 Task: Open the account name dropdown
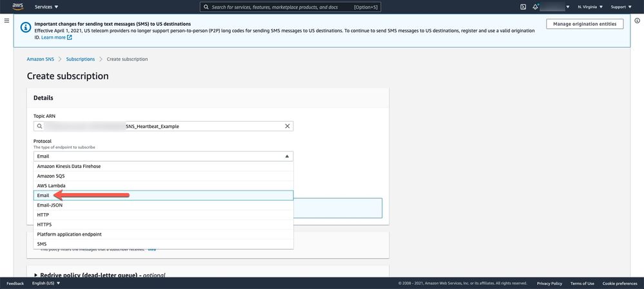pos(555,7)
